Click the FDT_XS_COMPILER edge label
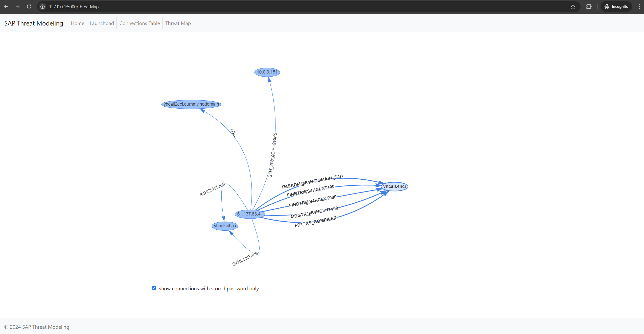 point(315,222)
